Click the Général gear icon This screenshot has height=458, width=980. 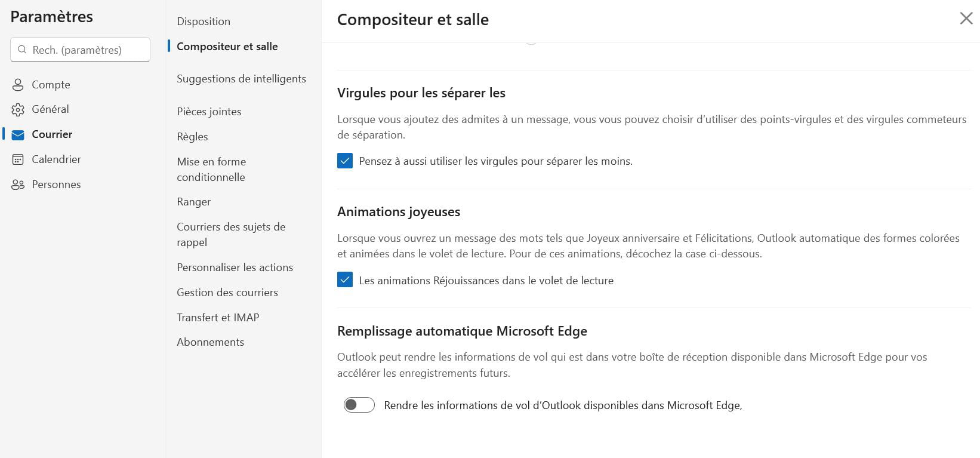tap(18, 110)
